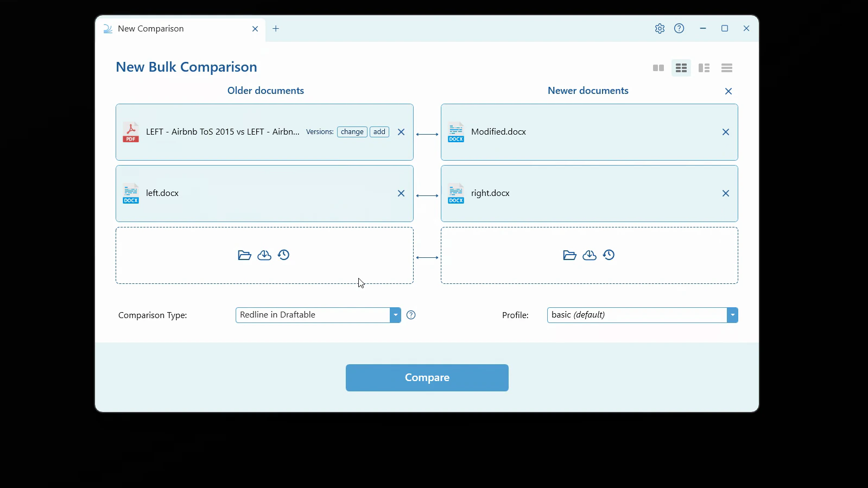
Task: Click swap arrow between empty document slots
Action: pos(427,257)
